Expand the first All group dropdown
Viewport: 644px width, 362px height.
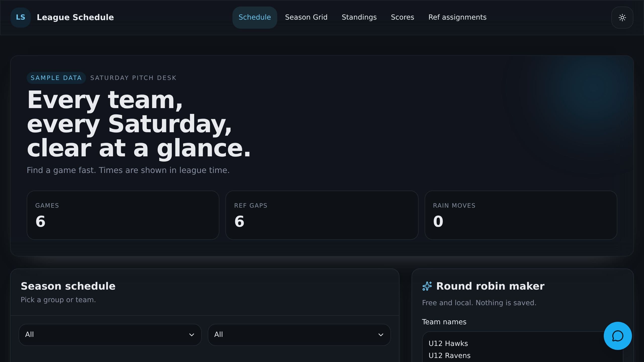coord(110,335)
